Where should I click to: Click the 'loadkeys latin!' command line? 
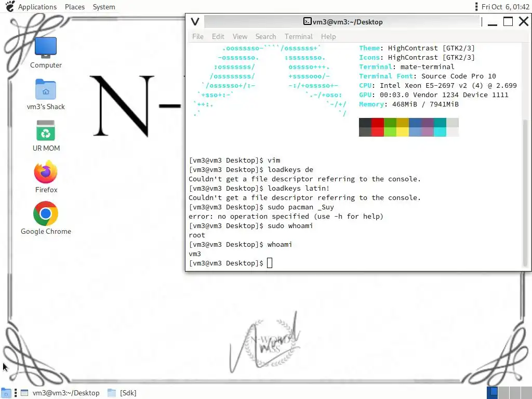(259, 188)
